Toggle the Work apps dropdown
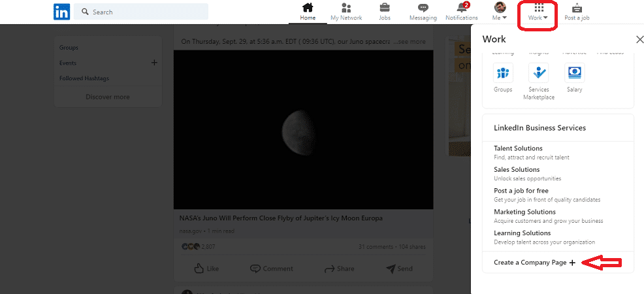The height and width of the screenshot is (294, 644). (538, 12)
